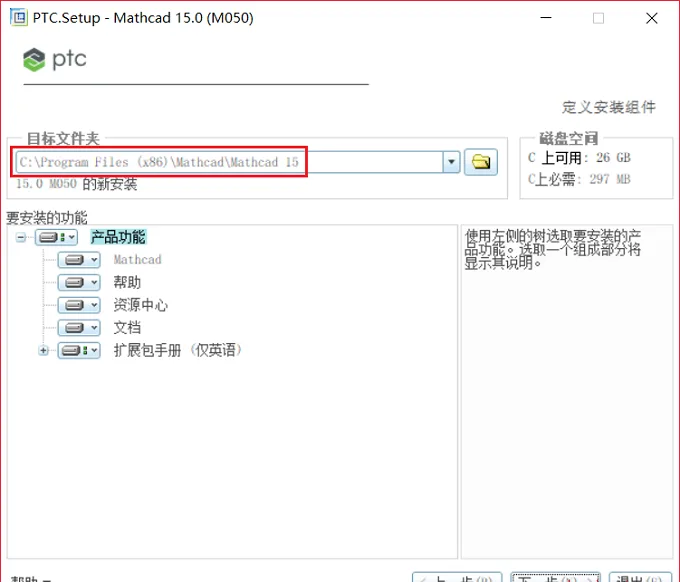Minimize the PTC Setup window
Viewport: 680px width, 582px height.
coord(546,18)
